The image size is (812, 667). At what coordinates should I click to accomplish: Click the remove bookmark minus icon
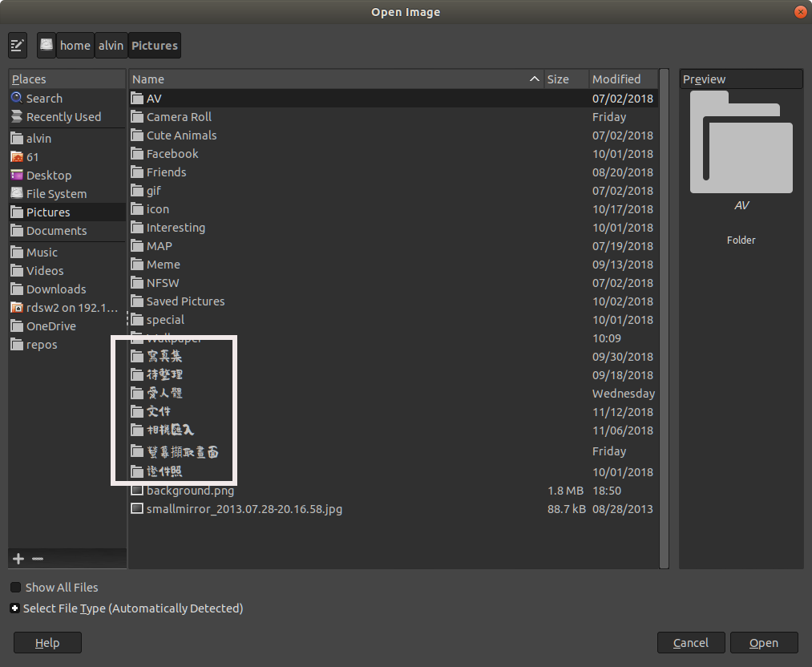[x=38, y=559]
